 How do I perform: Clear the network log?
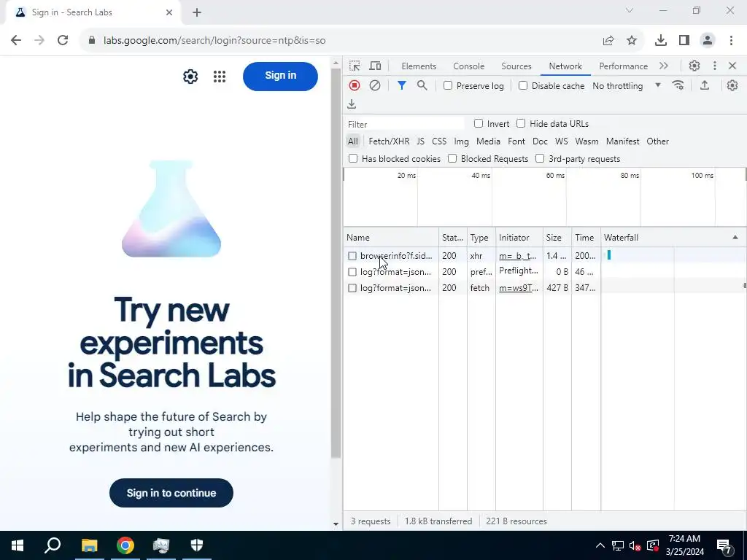(375, 85)
